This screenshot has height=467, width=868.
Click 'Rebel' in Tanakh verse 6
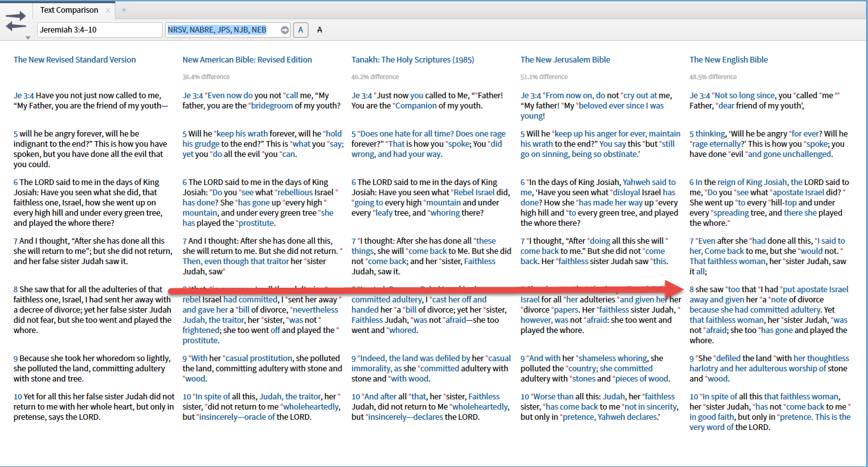pyautogui.click(x=465, y=193)
